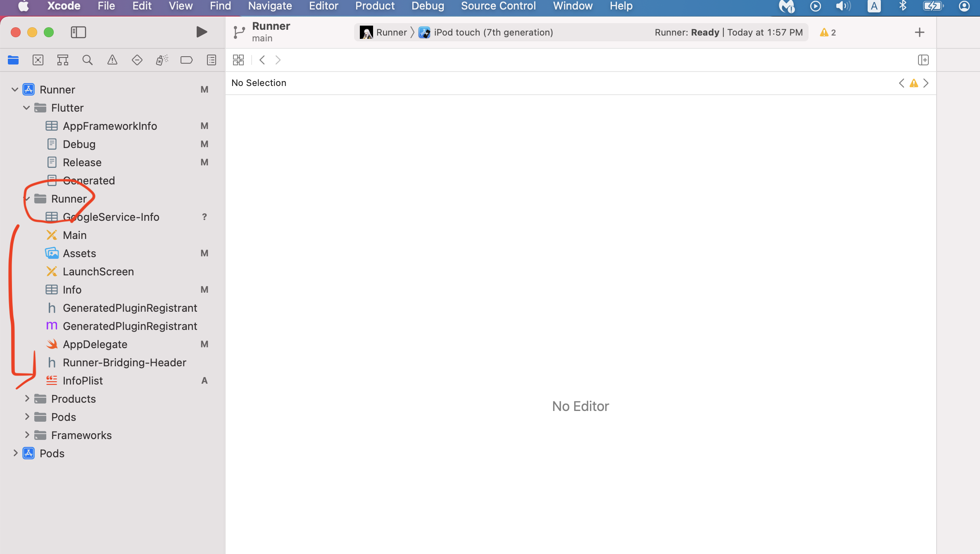Click the Run play button
980x554 pixels.
point(201,32)
